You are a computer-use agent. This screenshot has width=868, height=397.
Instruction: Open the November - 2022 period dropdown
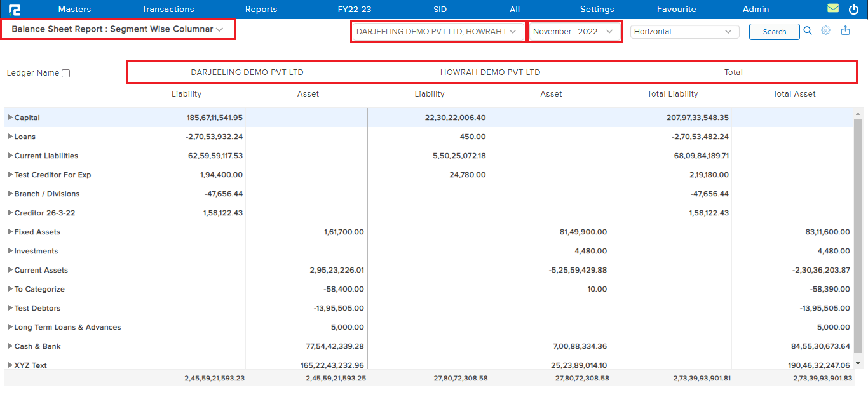point(574,31)
